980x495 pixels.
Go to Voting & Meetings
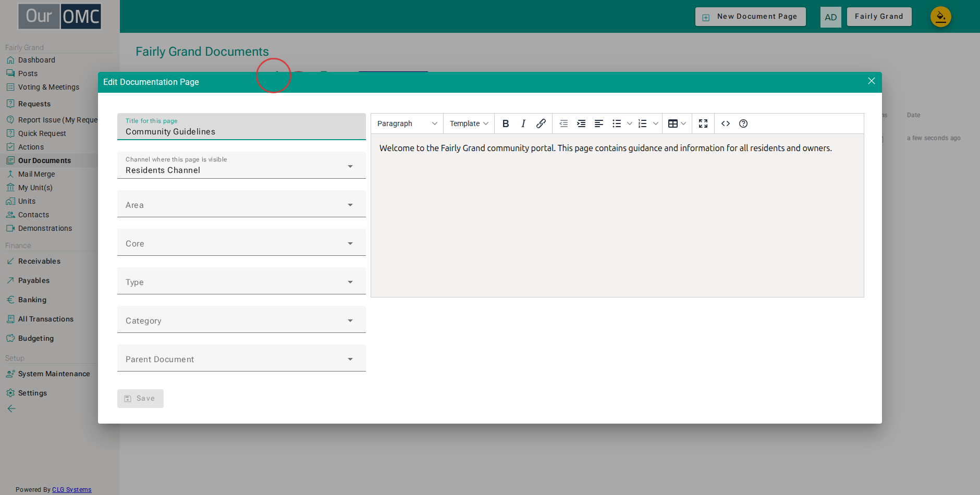click(48, 87)
